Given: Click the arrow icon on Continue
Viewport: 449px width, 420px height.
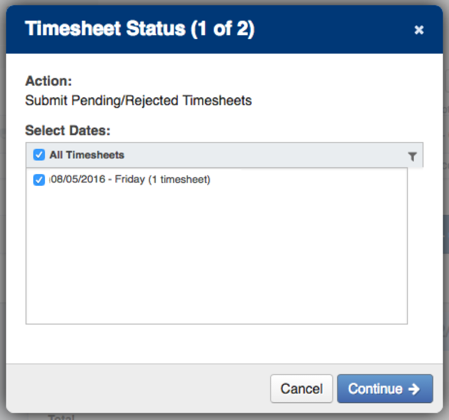Looking at the screenshot, I should (x=414, y=389).
